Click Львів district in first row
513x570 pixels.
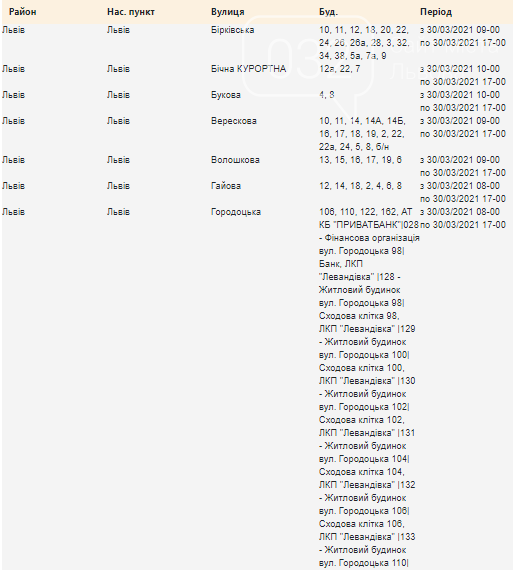point(13,30)
